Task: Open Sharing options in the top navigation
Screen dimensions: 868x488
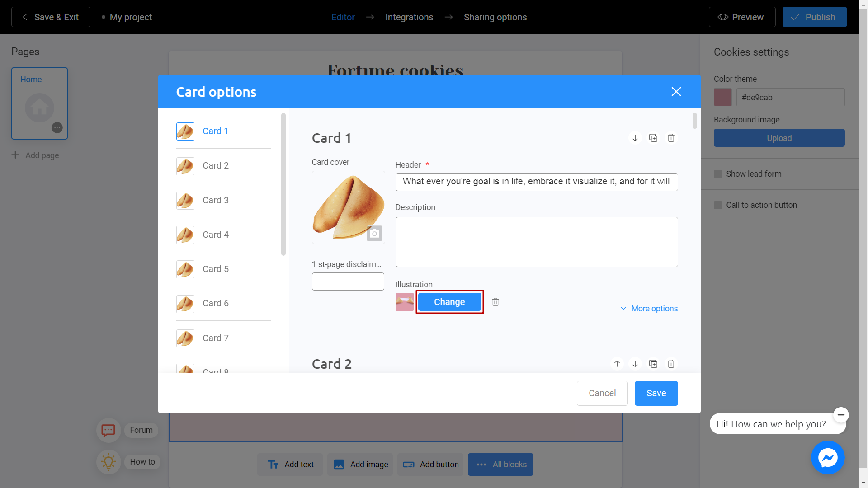Action: (x=495, y=17)
